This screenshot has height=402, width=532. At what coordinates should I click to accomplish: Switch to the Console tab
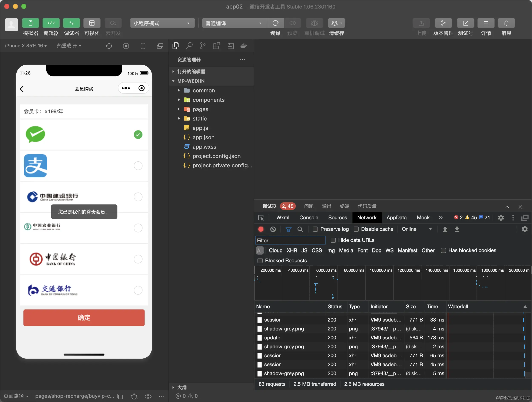click(309, 217)
